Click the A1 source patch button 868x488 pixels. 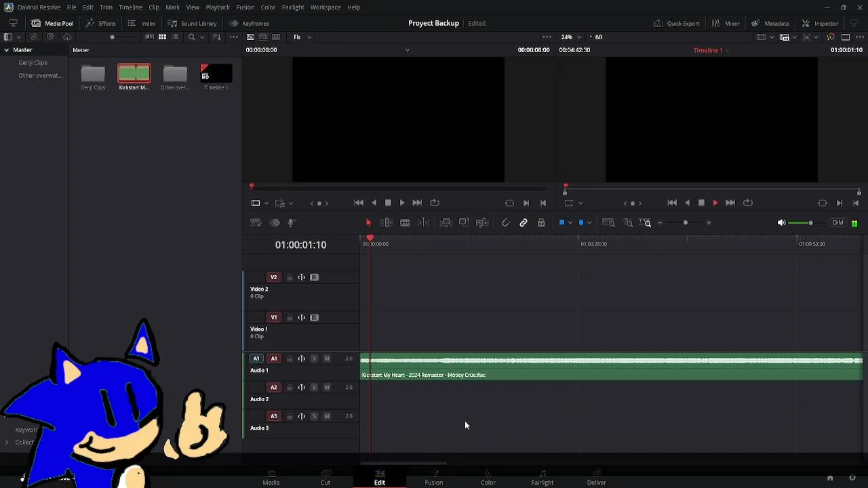pos(256,359)
